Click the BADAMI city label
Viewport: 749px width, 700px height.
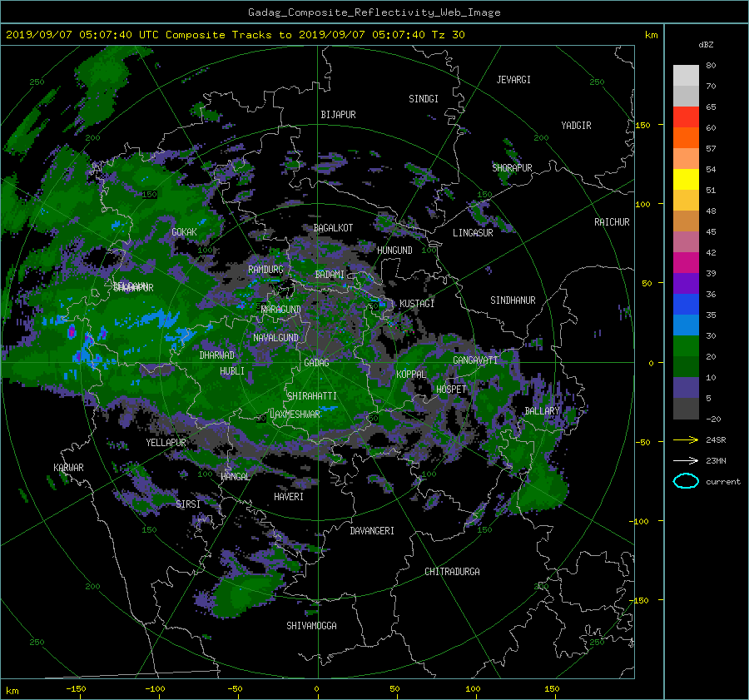point(330,275)
